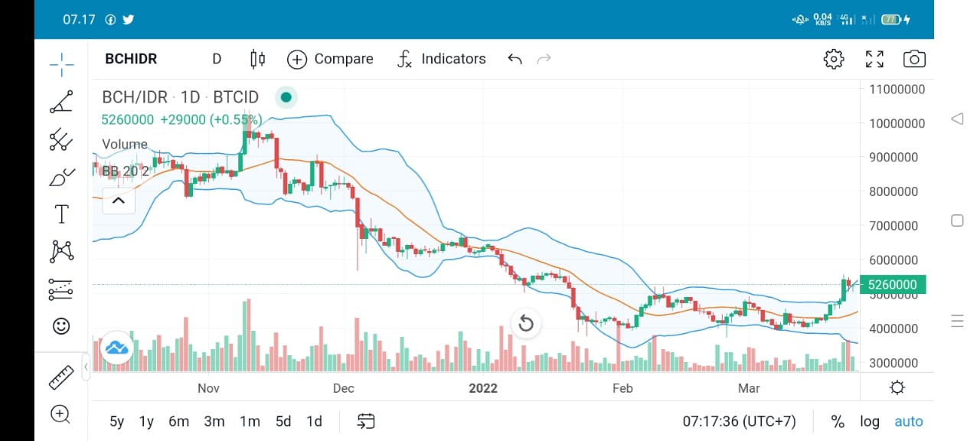Viewport: 980px width, 441px height.
Task: Click the green market status dot
Action: coord(286,97)
